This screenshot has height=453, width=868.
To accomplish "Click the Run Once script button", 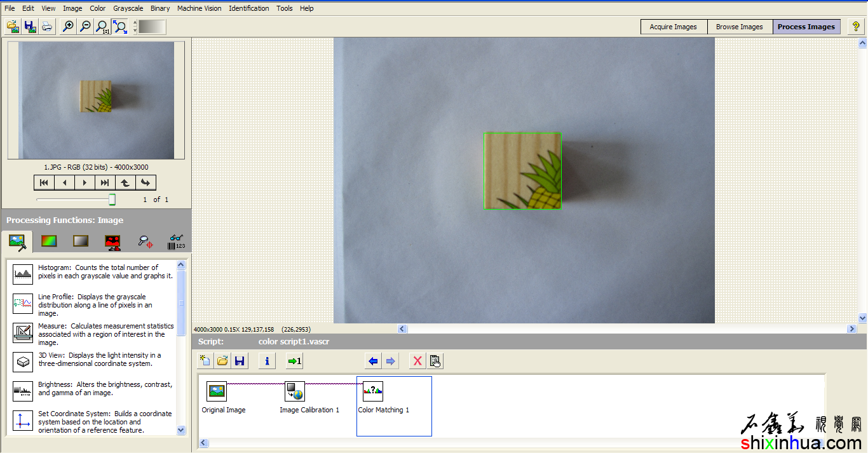I will pyautogui.click(x=294, y=361).
